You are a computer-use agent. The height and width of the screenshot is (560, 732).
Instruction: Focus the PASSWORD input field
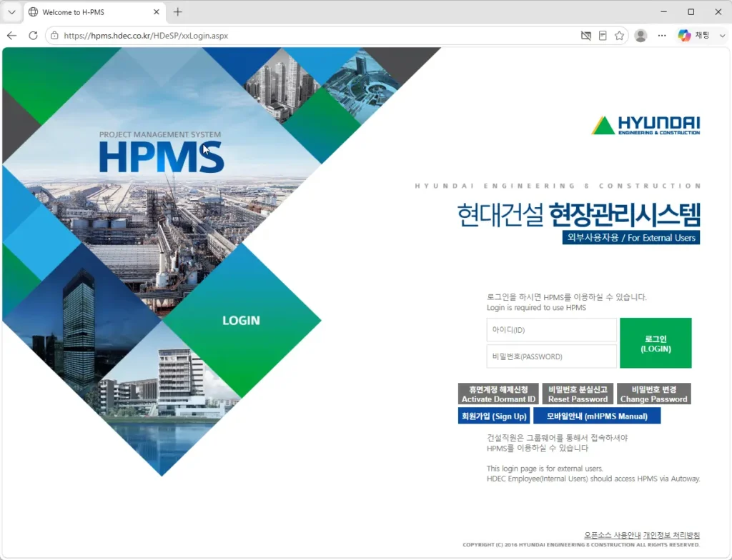[x=551, y=356]
